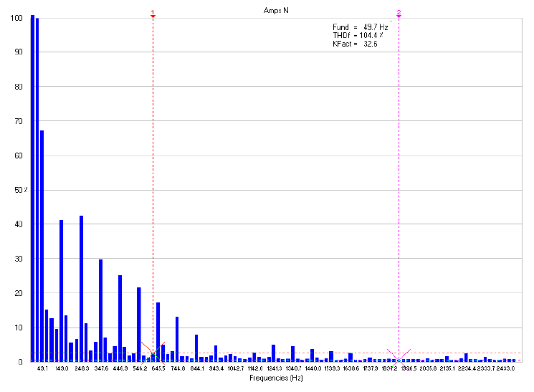Select the 'THDf = 104.4 %' readout
The width and height of the screenshot is (534, 392).
(x=358, y=35)
